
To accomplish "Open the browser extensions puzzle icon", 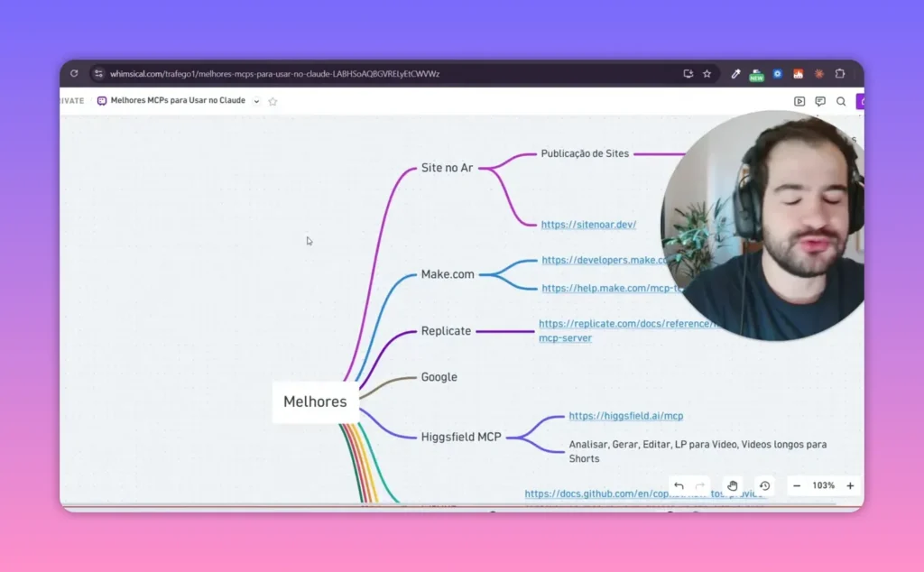I will coord(840,74).
